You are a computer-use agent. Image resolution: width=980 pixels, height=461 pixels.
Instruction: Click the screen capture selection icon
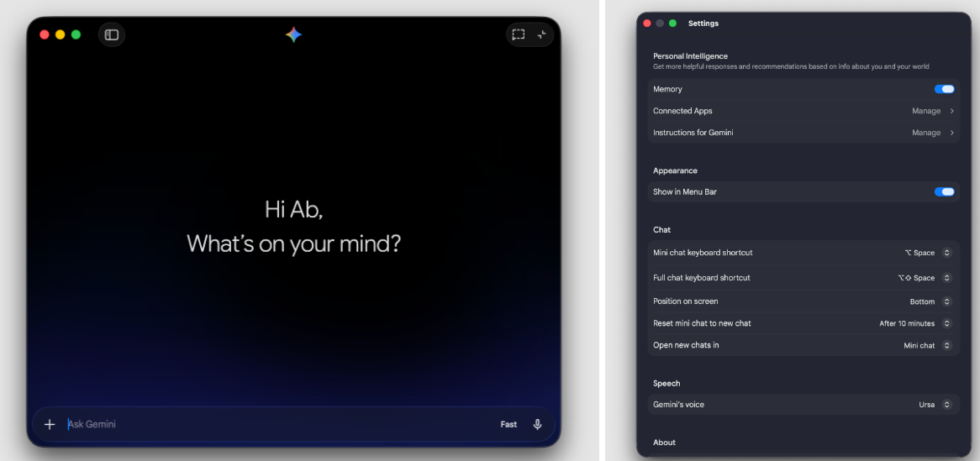(519, 34)
